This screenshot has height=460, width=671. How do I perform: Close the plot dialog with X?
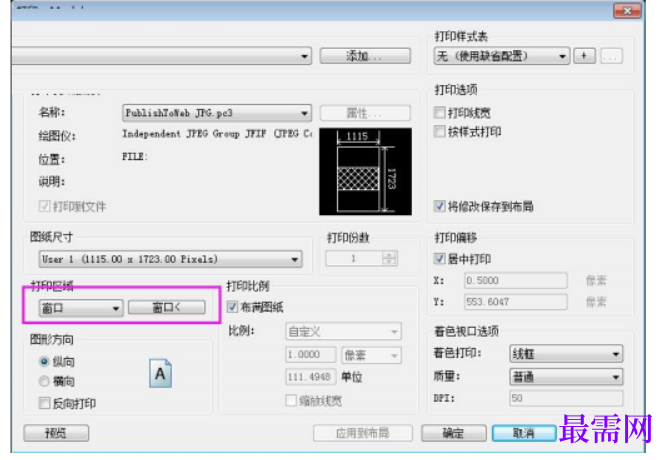click(627, 10)
